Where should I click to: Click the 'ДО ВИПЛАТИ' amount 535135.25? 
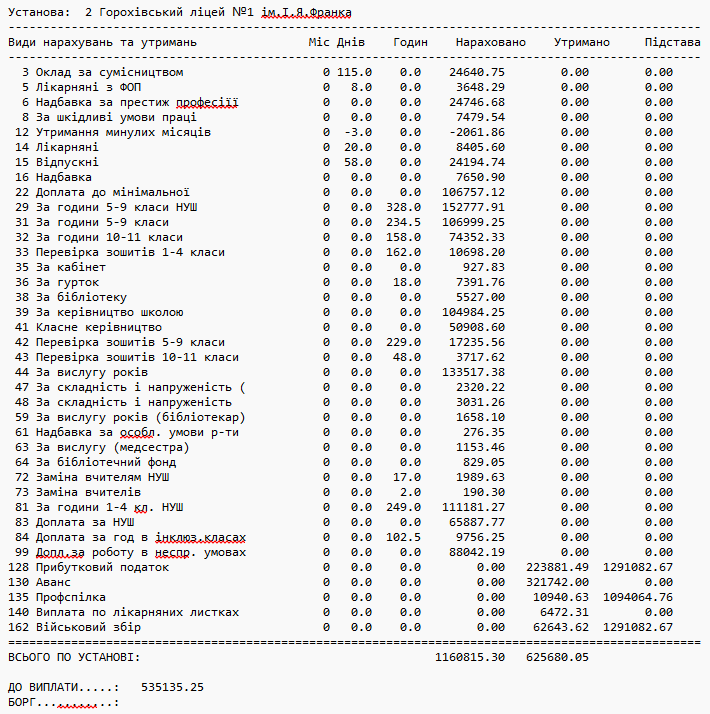(x=173, y=687)
